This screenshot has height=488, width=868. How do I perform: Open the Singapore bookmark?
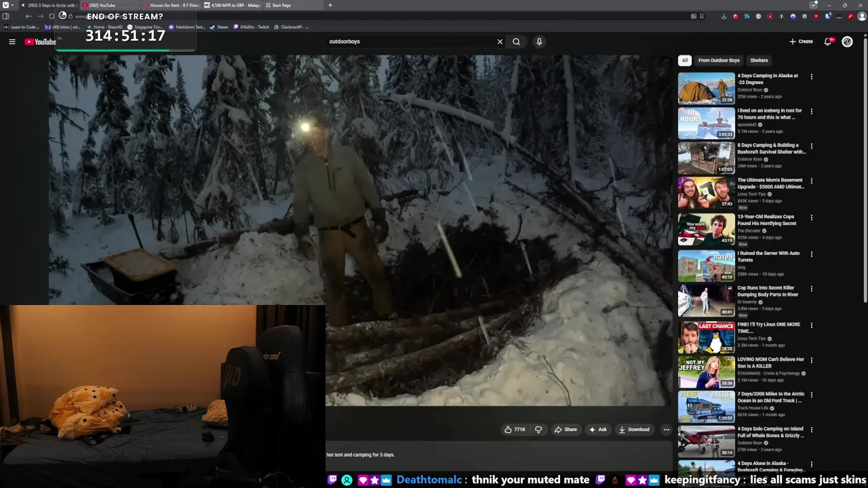144,27
